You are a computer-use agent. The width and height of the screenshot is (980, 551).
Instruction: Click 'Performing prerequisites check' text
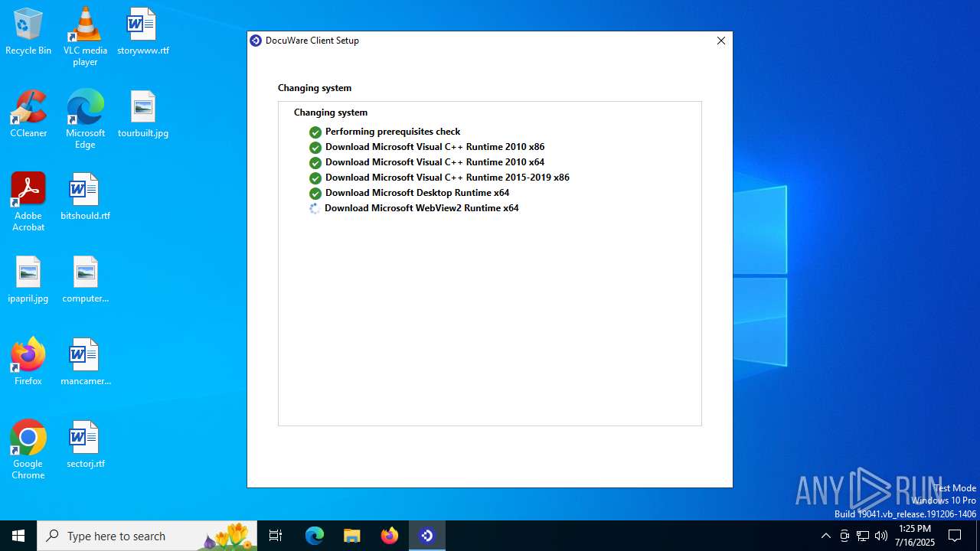[393, 132]
